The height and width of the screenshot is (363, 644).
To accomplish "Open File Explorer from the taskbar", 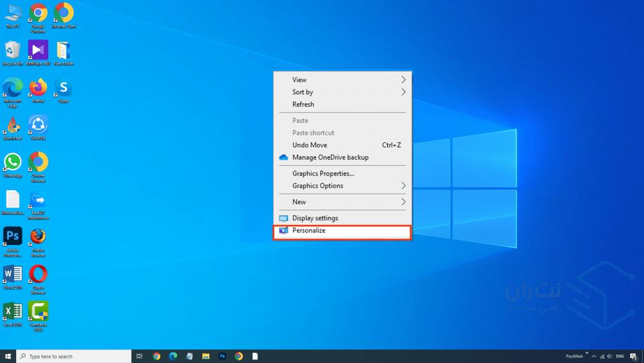I will point(206,357).
